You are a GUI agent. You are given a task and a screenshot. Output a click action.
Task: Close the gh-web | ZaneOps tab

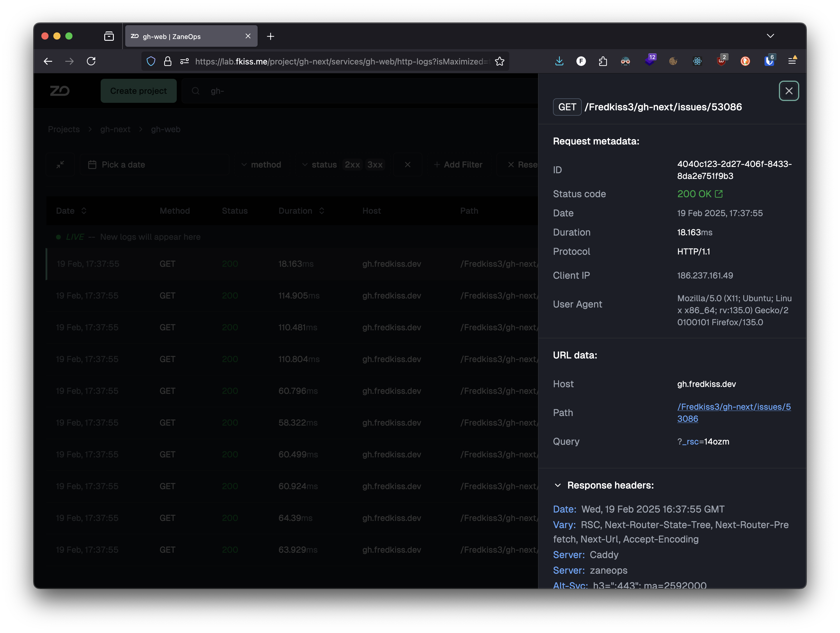tap(248, 36)
